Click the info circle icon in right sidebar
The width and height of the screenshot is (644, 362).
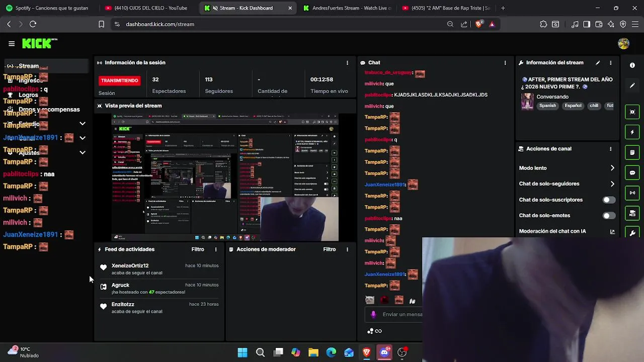click(x=632, y=65)
